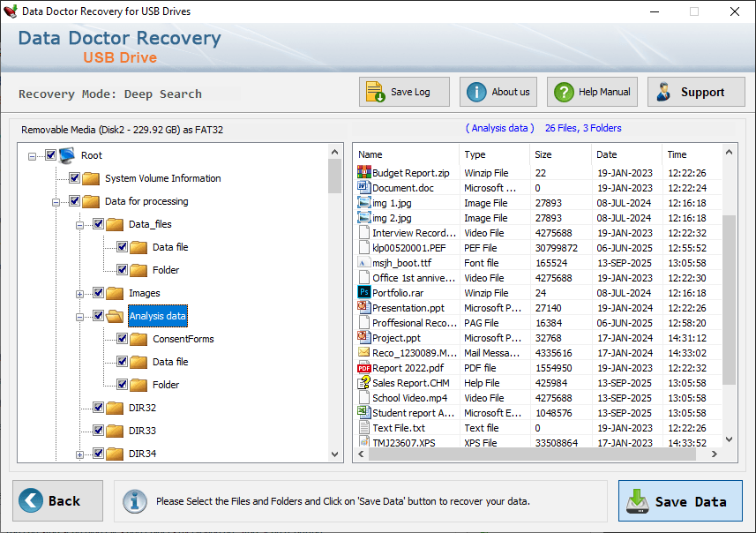Collapse the Root tree node

tap(32, 156)
